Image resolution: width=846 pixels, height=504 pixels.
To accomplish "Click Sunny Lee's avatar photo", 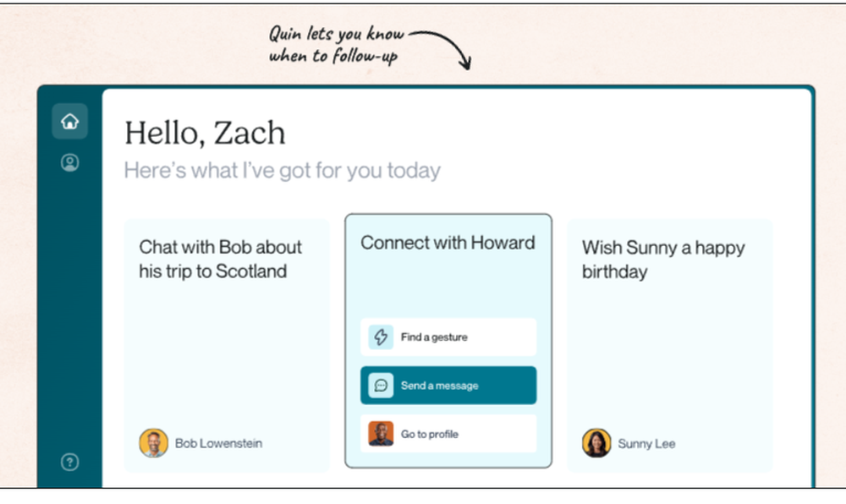I will tap(596, 443).
